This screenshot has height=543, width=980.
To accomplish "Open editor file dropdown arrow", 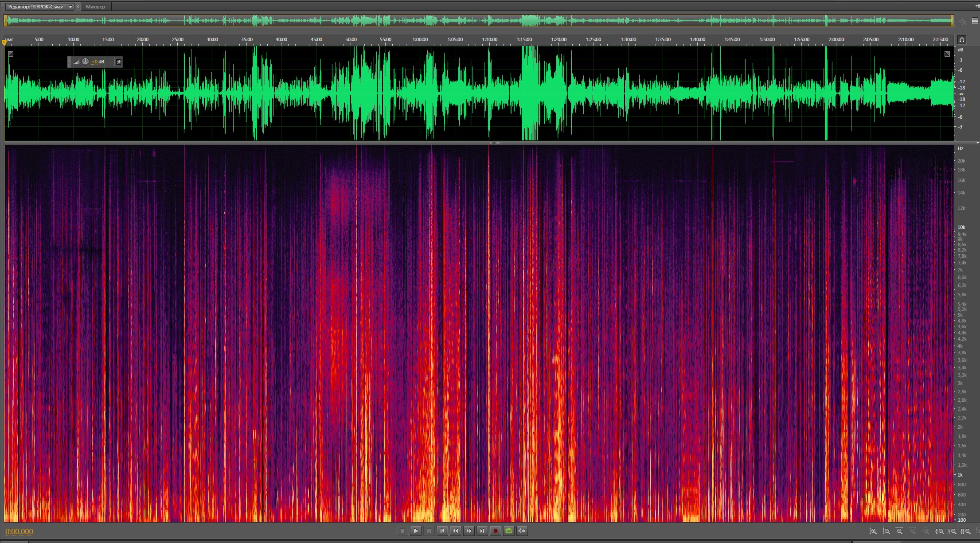I will pos(70,7).
